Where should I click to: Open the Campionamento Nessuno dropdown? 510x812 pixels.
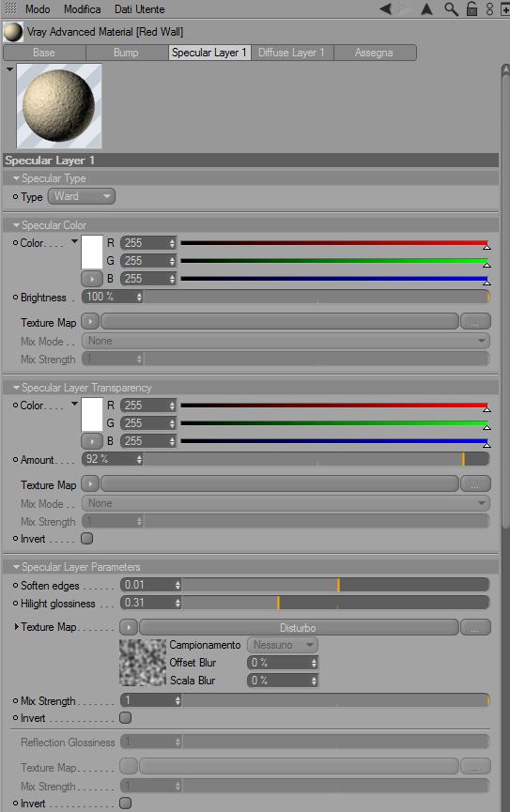283,645
